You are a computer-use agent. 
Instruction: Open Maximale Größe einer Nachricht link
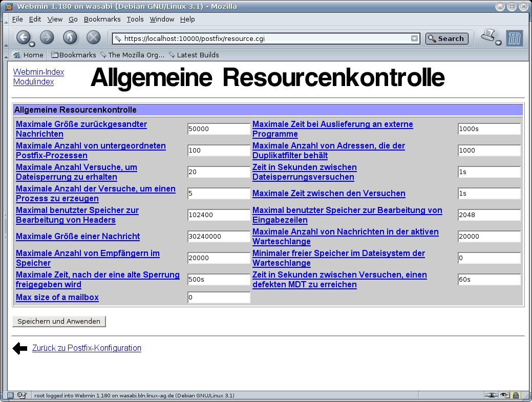78,237
